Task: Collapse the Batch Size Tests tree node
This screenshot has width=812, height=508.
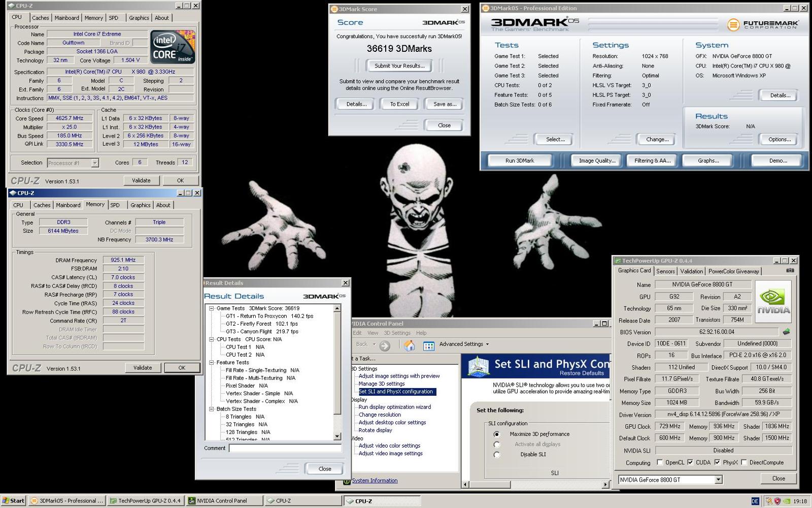Action: (212, 409)
